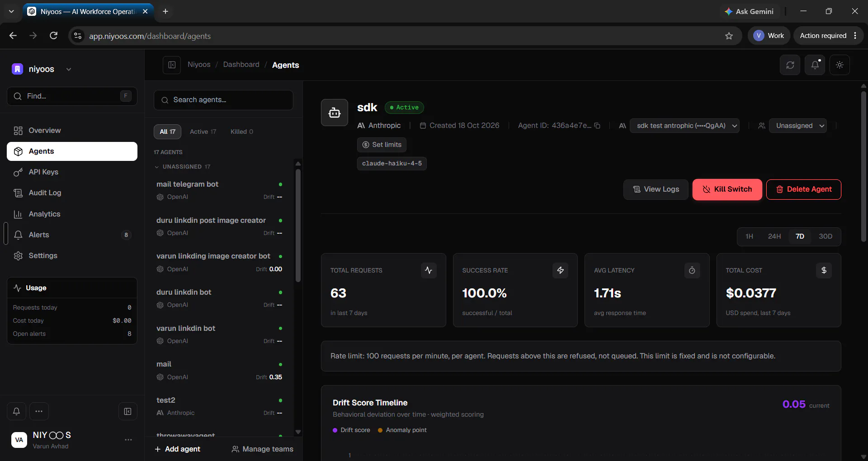Viewport: 868px width, 461px height.
Task: Click the Success Rate lightning icon
Action: 560,270
